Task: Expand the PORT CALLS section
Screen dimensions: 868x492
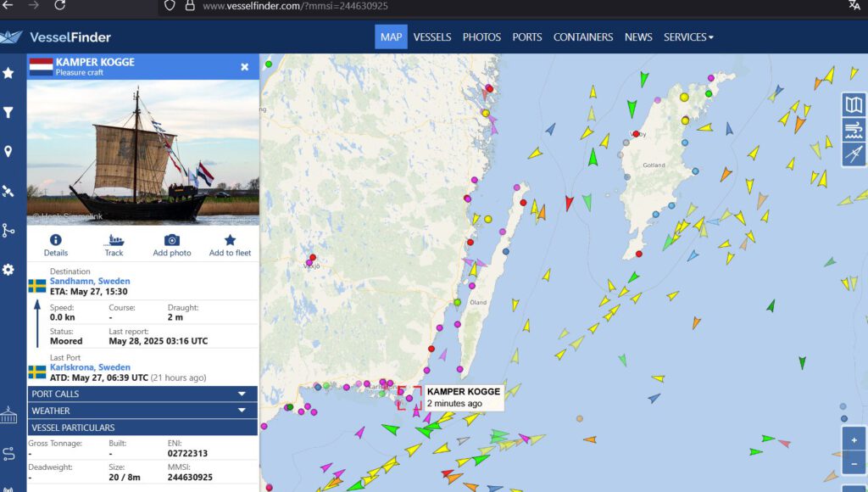Action: point(142,394)
